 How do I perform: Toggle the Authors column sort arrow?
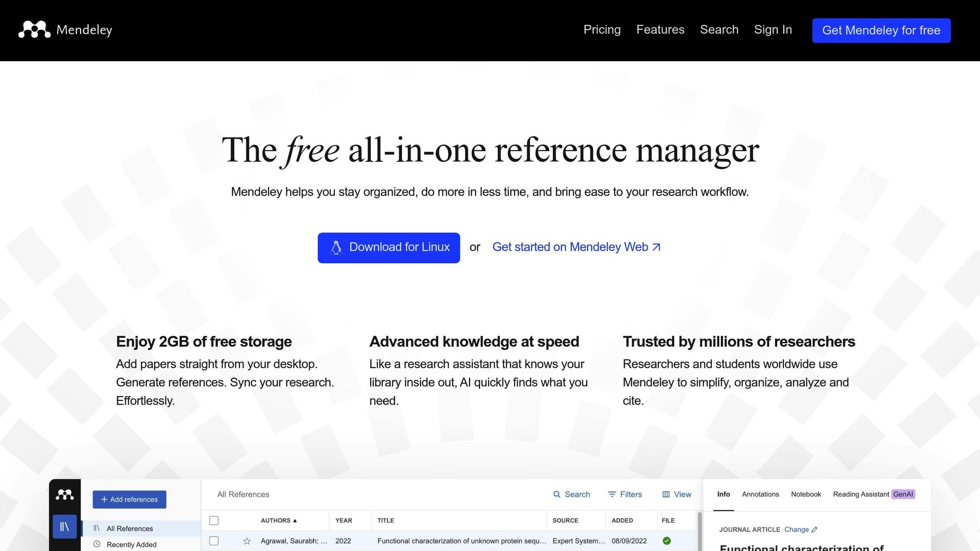click(295, 520)
